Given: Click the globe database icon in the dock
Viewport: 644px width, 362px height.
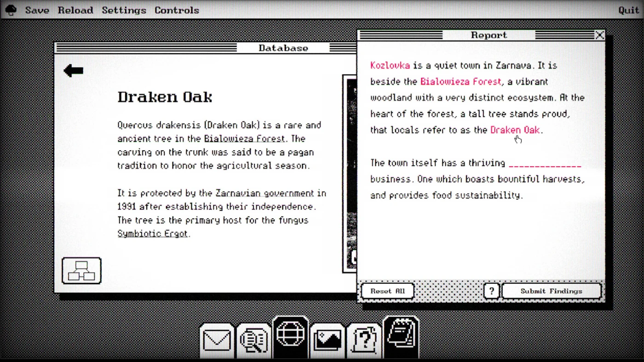Looking at the screenshot, I should (x=290, y=335).
